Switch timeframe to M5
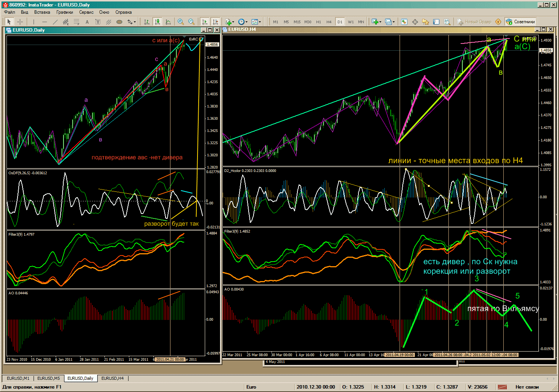Image resolution: width=559 pixels, height=392 pixels. (x=286, y=22)
